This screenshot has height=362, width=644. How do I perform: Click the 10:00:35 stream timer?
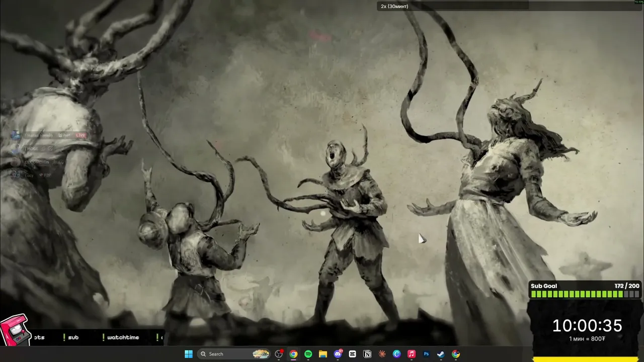(587, 326)
